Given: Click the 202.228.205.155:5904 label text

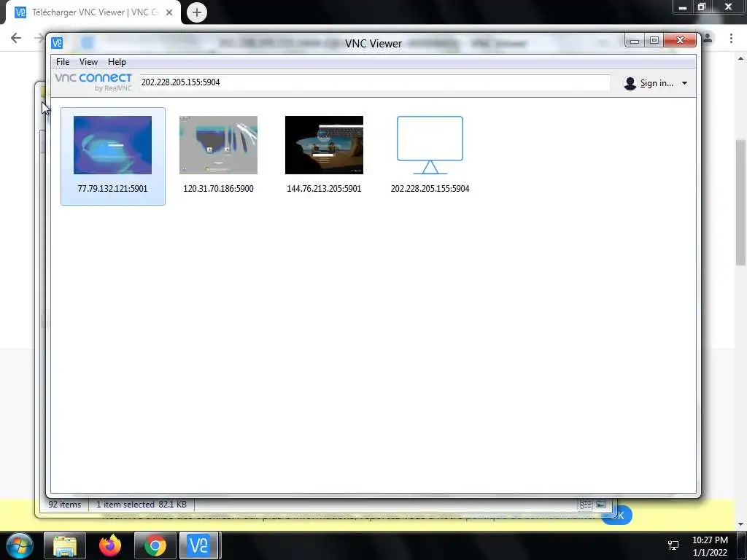Looking at the screenshot, I should (x=430, y=189).
